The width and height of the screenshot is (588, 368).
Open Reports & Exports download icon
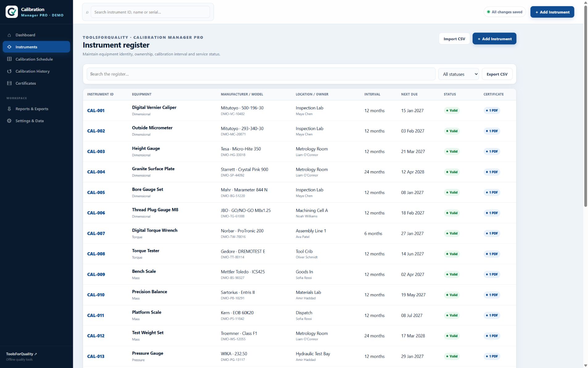pyautogui.click(x=9, y=109)
